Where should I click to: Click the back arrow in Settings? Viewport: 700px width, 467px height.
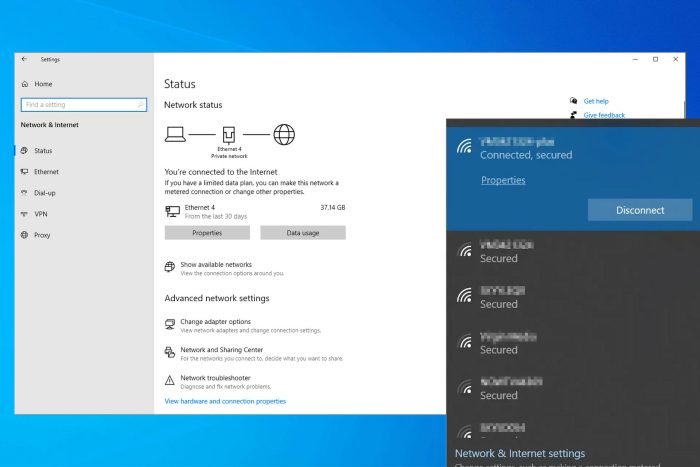(x=25, y=59)
